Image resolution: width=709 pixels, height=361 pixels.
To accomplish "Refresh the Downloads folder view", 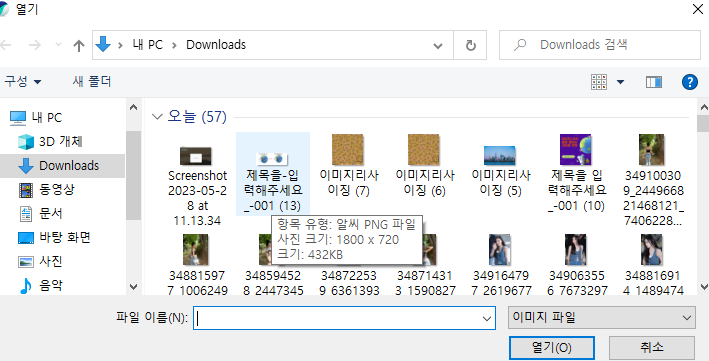I will pyautogui.click(x=470, y=45).
